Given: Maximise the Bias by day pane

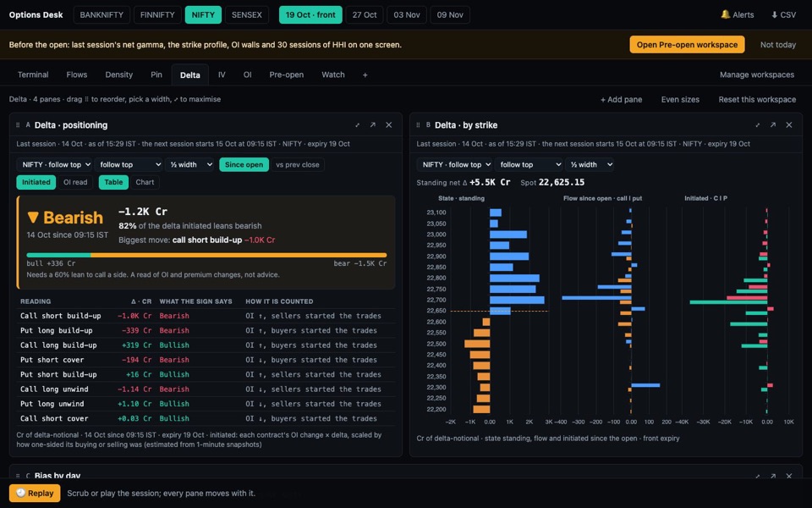Looking at the screenshot, I should [x=758, y=476].
